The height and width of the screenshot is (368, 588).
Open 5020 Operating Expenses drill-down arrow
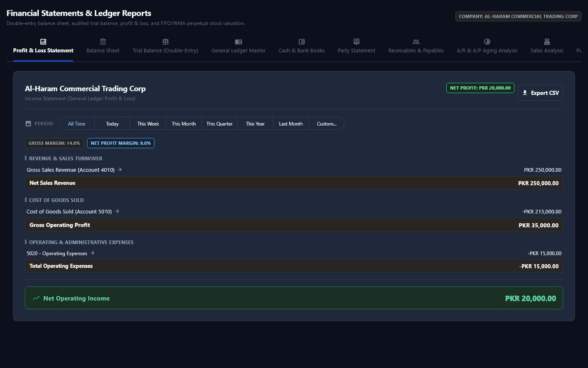[x=93, y=253]
